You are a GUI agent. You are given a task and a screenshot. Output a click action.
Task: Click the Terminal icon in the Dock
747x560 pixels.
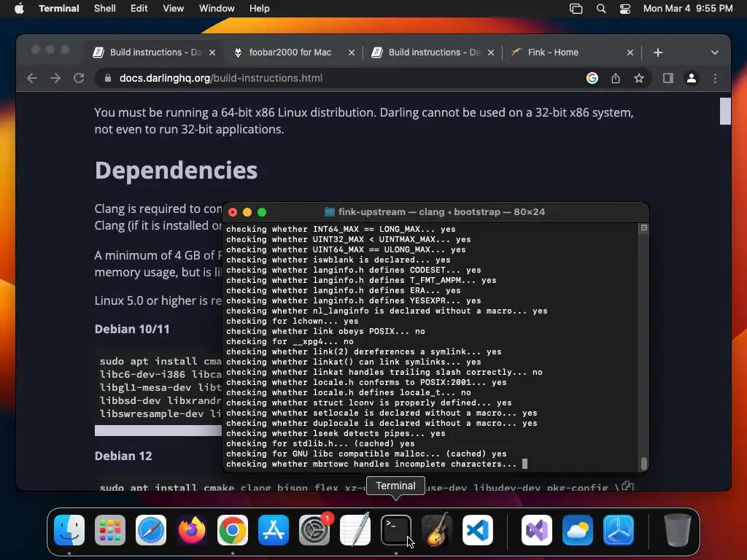click(x=396, y=530)
